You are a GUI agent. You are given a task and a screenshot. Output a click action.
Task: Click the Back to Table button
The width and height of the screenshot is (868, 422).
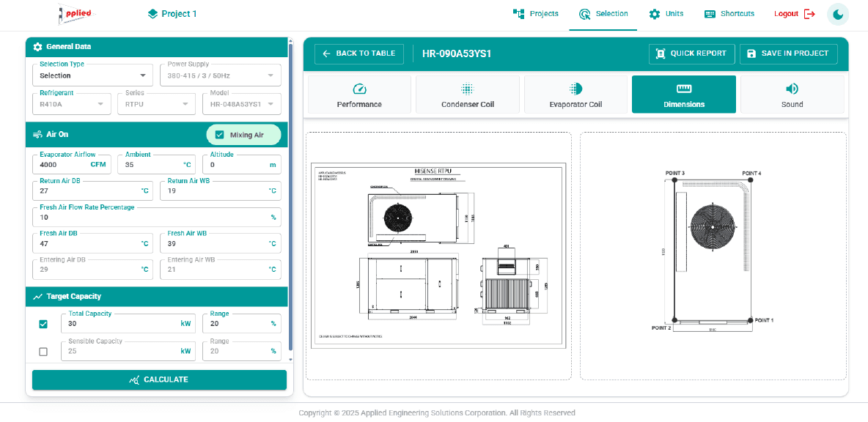(x=359, y=53)
